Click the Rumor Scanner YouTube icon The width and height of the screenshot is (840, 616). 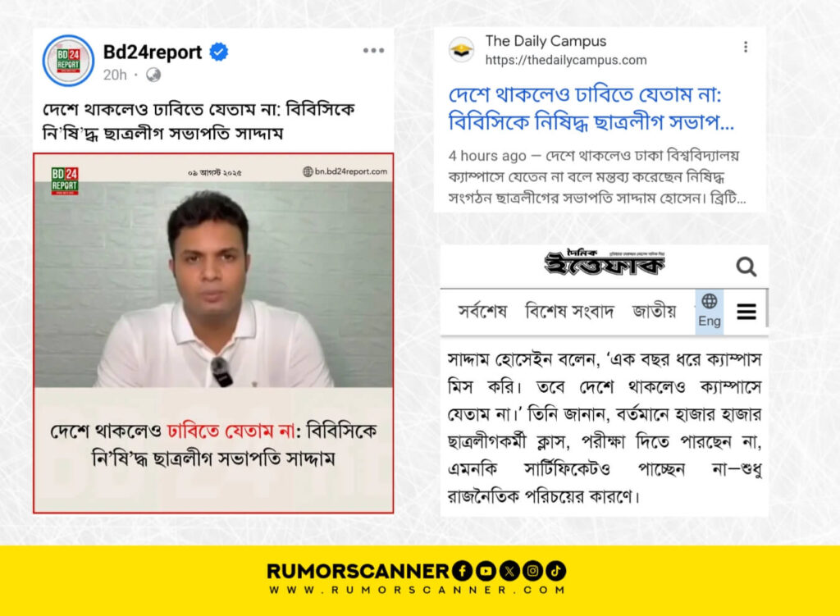[x=486, y=571]
